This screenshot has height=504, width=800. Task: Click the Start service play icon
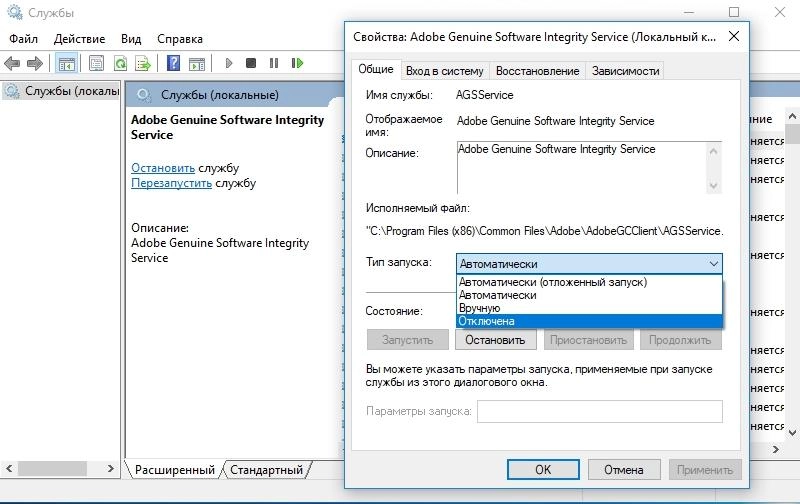tap(229, 63)
